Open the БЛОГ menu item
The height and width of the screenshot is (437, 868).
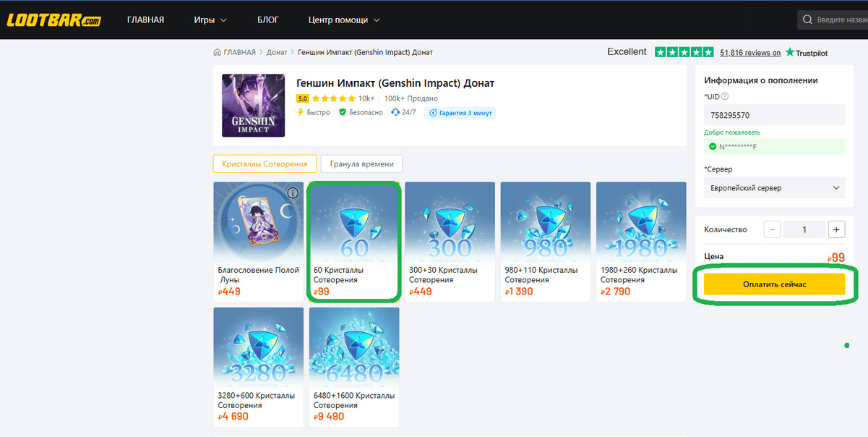(x=268, y=20)
